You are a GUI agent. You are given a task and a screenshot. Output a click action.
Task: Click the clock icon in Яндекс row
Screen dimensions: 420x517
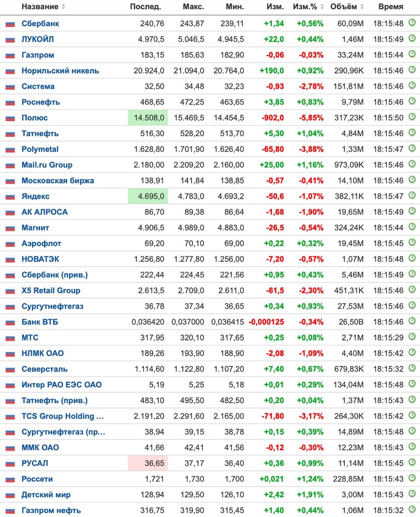[x=412, y=196]
